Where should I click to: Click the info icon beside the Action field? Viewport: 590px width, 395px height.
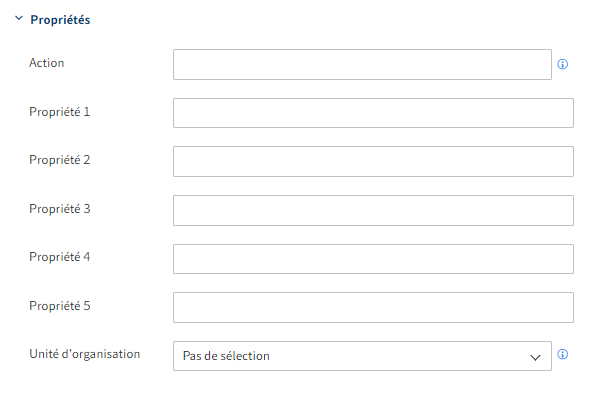coord(563,64)
